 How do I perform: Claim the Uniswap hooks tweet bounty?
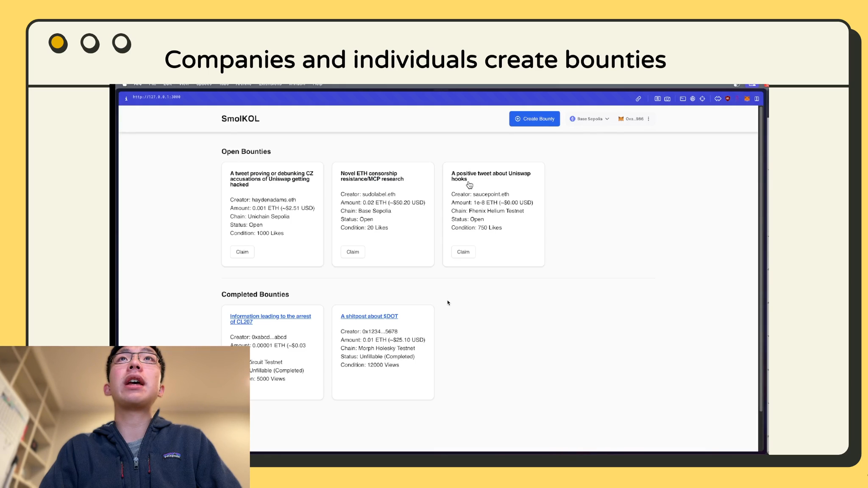[463, 252]
